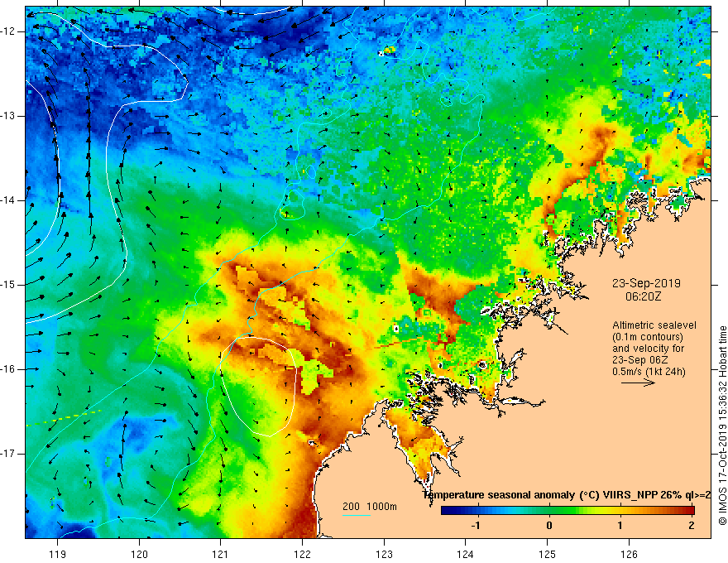Click latitude label -13
The height and width of the screenshot is (563, 728).
coord(9,116)
